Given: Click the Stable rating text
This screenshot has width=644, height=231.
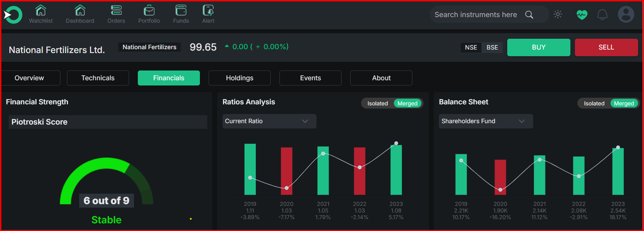Looking at the screenshot, I should [106, 220].
